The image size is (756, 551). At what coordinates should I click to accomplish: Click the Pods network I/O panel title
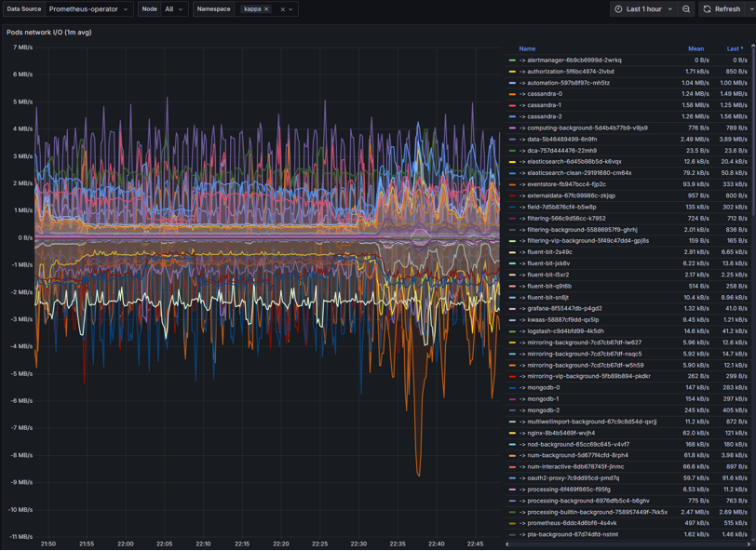pyautogui.click(x=49, y=33)
